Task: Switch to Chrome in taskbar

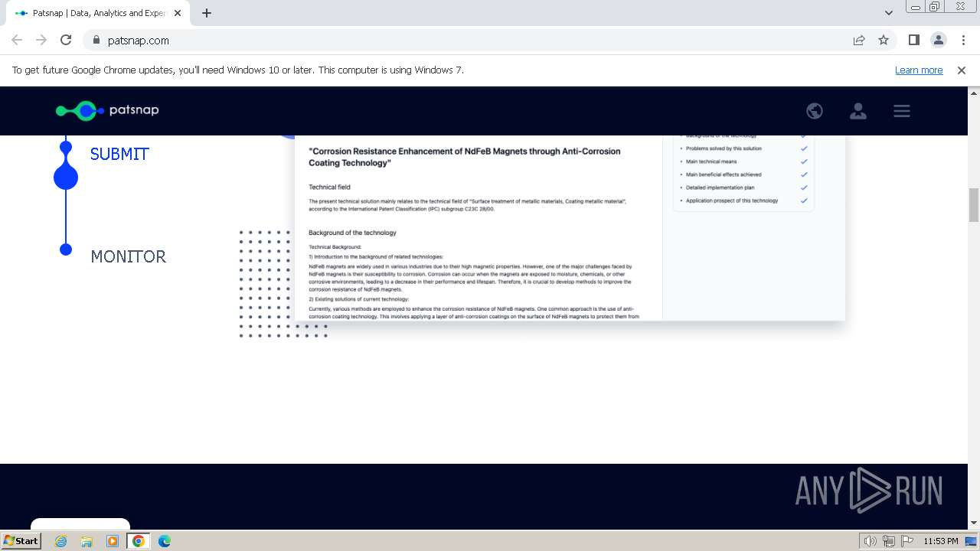Action: click(139, 541)
